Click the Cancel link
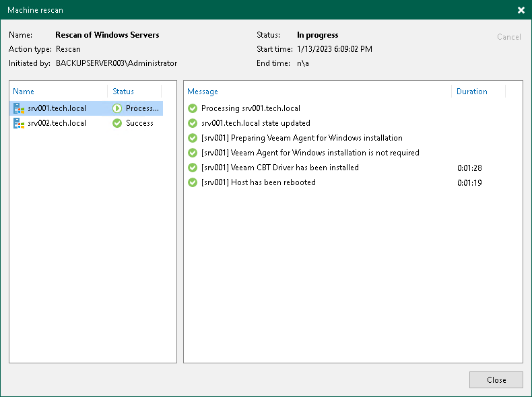This screenshot has height=397, width=532. pyautogui.click(x=508, y=37)
